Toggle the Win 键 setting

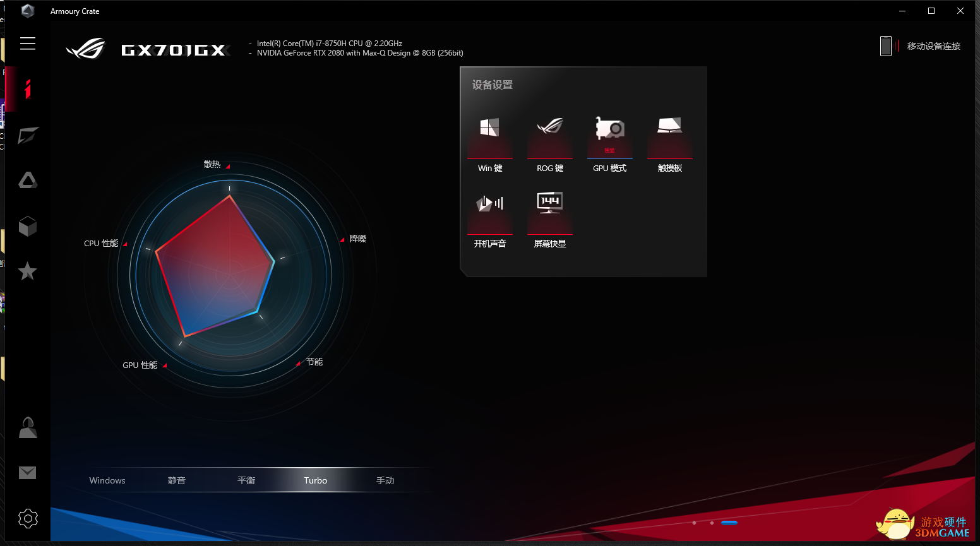[x=490, y=145]
